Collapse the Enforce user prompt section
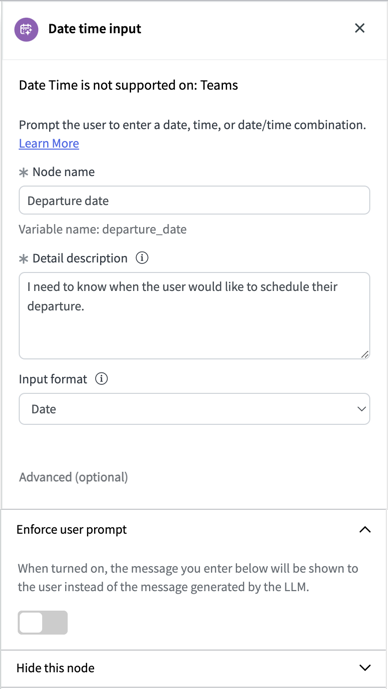Viewport: 389px width, 689px height. (x=365, y=530)
